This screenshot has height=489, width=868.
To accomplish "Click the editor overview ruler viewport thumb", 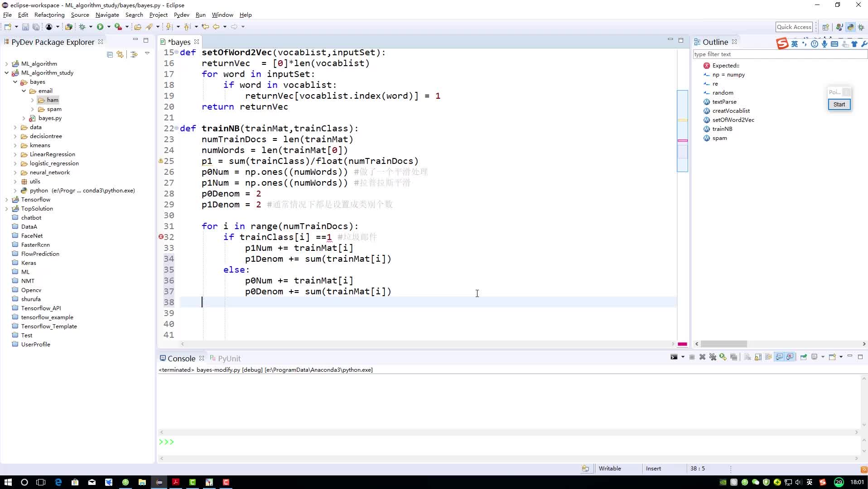I will 682,131.
